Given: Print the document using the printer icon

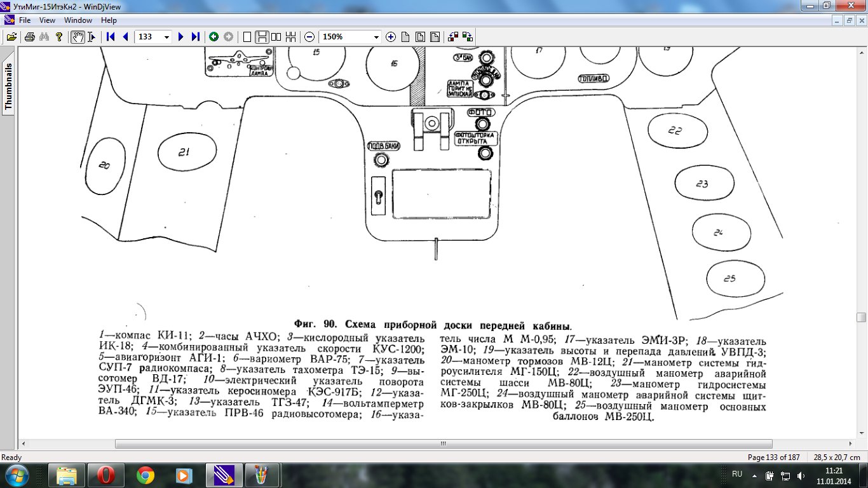Looking at the screenshot, I should 29,37.
